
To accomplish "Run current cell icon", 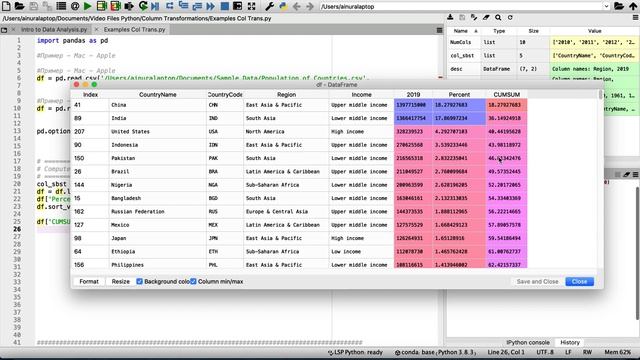I will coord(102,6).
